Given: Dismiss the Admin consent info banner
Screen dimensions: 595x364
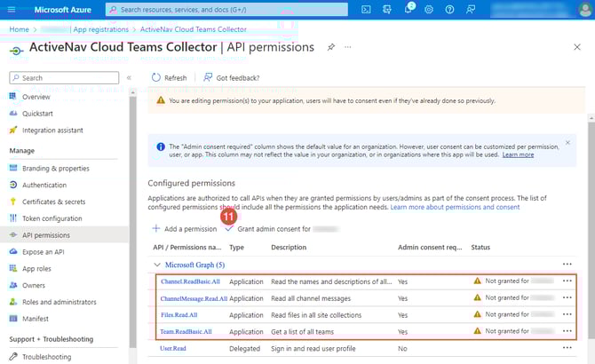Looking at the screenshot, I should (567, 143).
